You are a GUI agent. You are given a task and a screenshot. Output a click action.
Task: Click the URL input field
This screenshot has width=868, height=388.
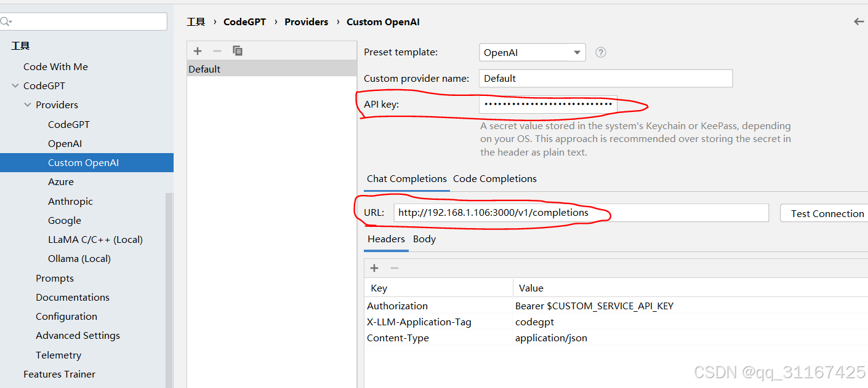[581, 213]
